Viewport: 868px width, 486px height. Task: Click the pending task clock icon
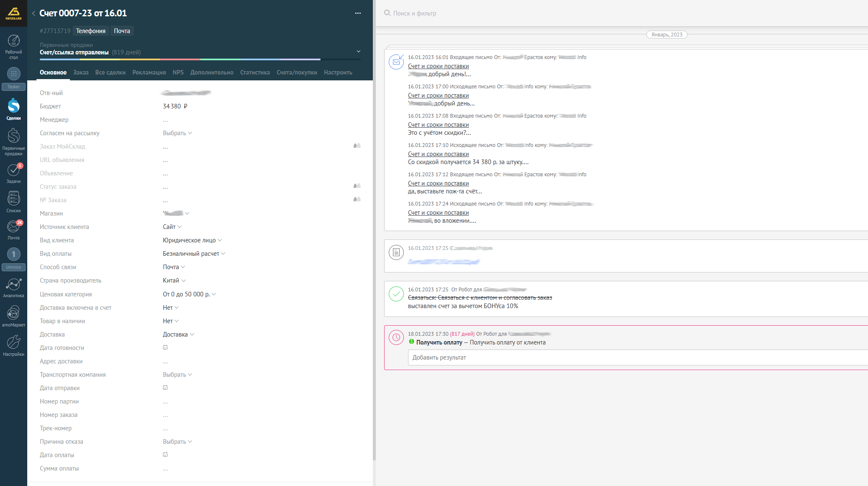coord(396,337)
